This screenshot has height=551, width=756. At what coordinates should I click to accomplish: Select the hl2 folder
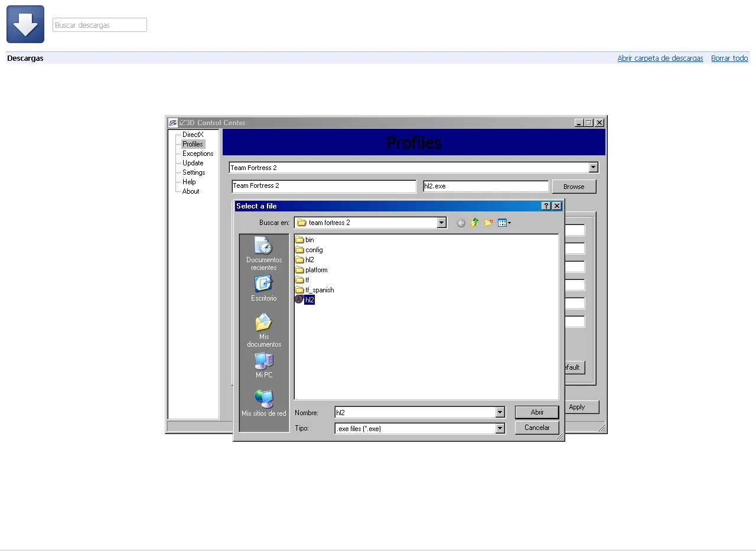tap(305, 260)
